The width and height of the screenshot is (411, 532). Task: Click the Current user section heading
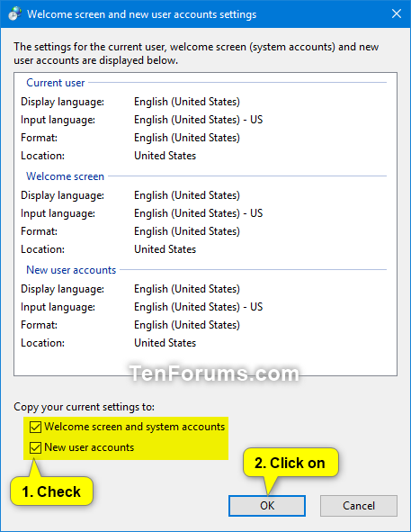(x=55, y=83)
